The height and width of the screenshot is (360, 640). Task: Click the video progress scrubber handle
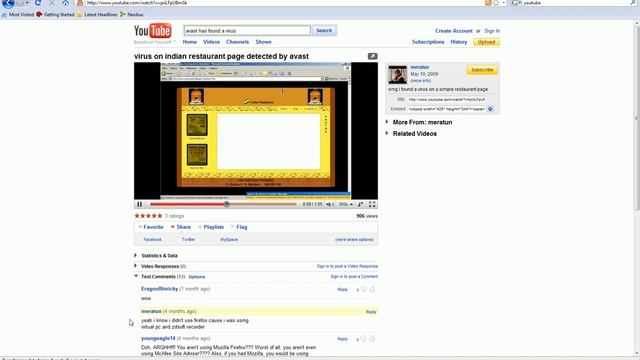tap(227, 204)
